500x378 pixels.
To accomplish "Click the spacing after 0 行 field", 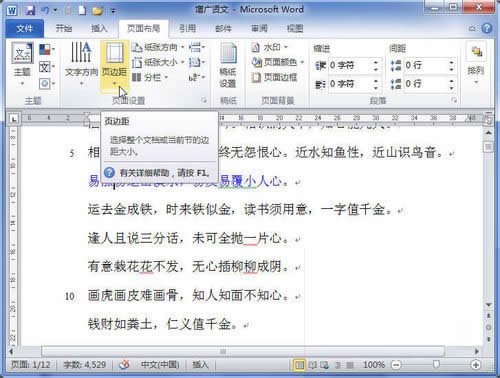I will coord(425,84).
